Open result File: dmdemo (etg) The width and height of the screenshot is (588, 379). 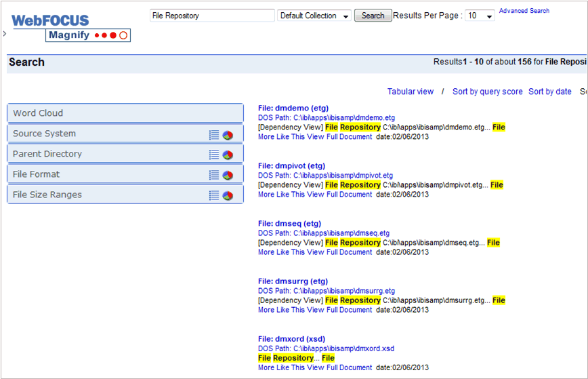[x=293, y=108]
